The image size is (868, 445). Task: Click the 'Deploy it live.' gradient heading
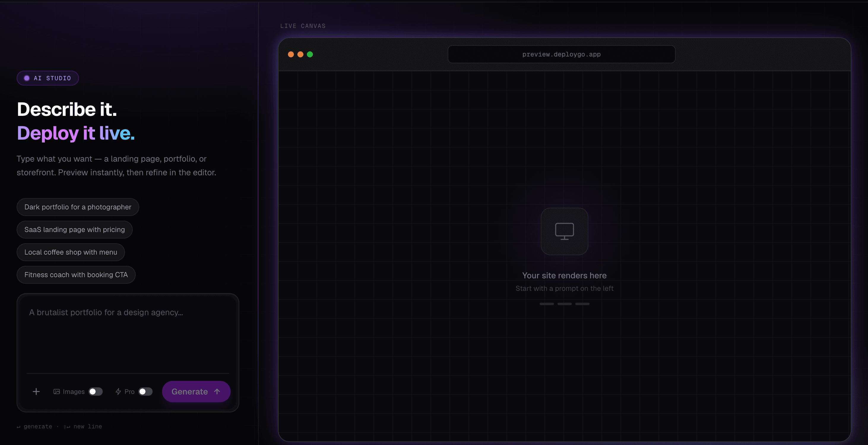(x=76, y=133)
